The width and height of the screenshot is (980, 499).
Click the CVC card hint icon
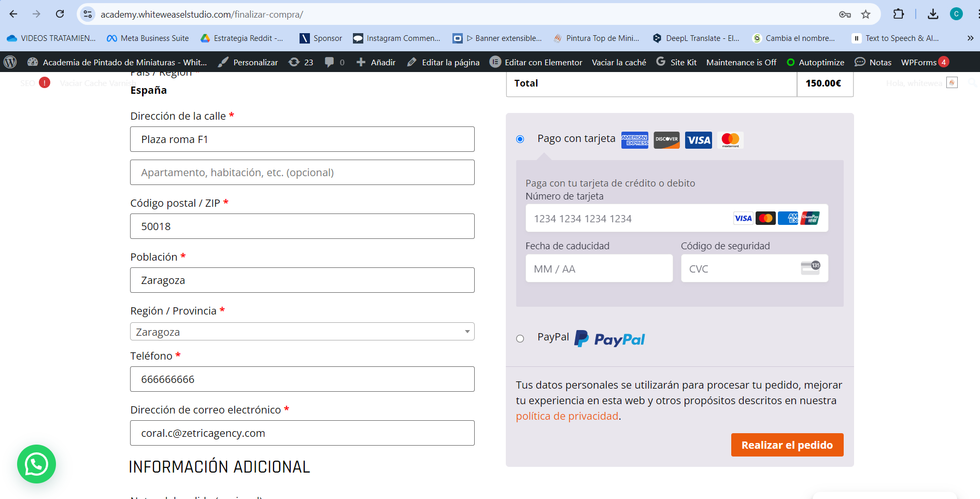811,268
